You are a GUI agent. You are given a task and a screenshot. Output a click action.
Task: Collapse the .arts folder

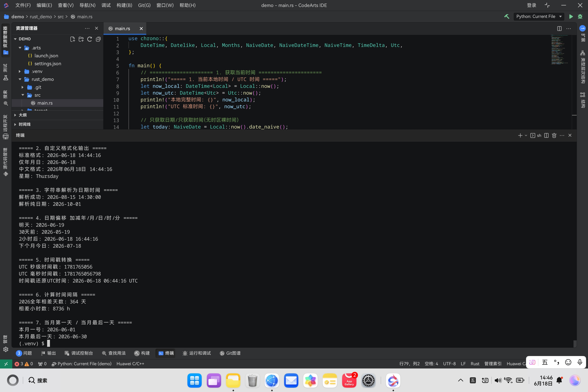pyautogui.click(x=20, y=48)
